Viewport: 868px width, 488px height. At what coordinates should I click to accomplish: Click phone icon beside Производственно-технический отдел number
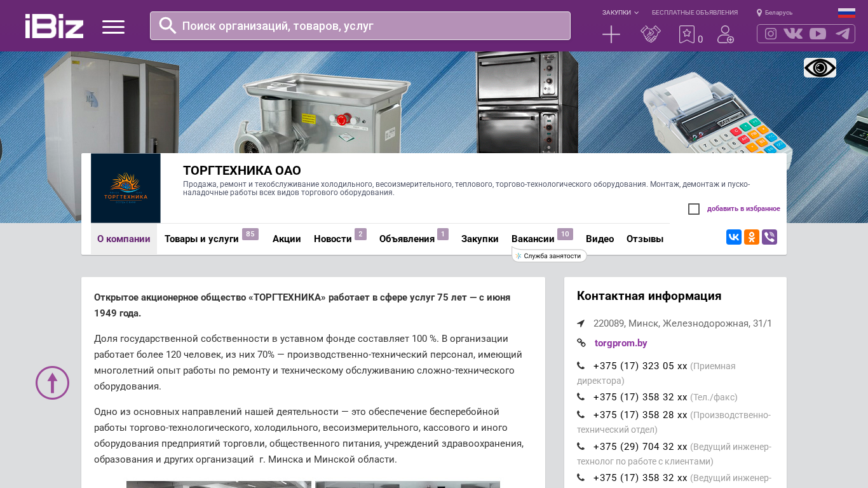click(581, 414)
